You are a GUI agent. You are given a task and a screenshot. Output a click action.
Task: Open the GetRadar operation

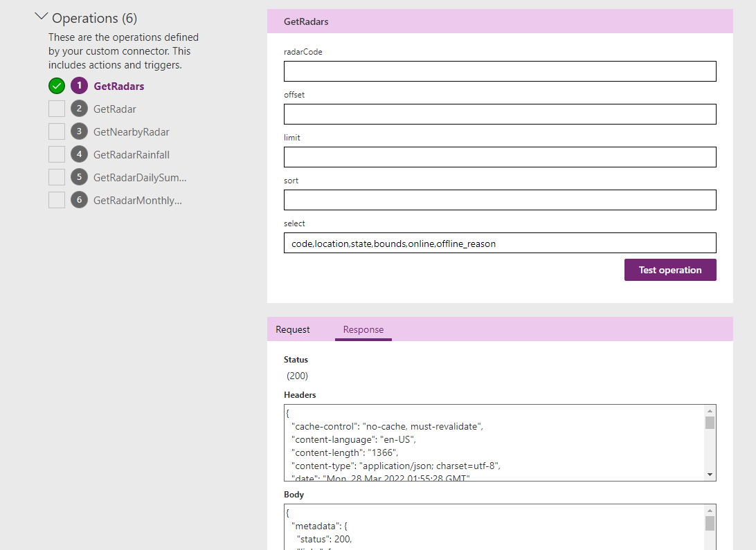pos(115,109)
